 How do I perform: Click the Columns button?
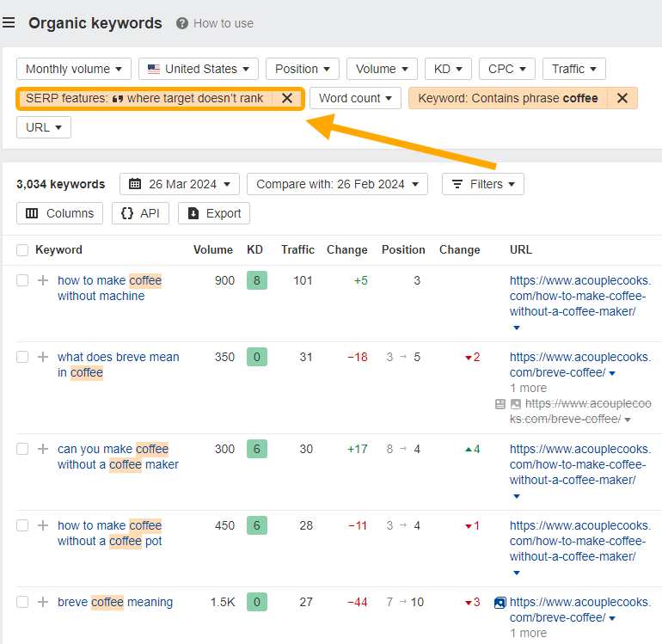[59, 213]
